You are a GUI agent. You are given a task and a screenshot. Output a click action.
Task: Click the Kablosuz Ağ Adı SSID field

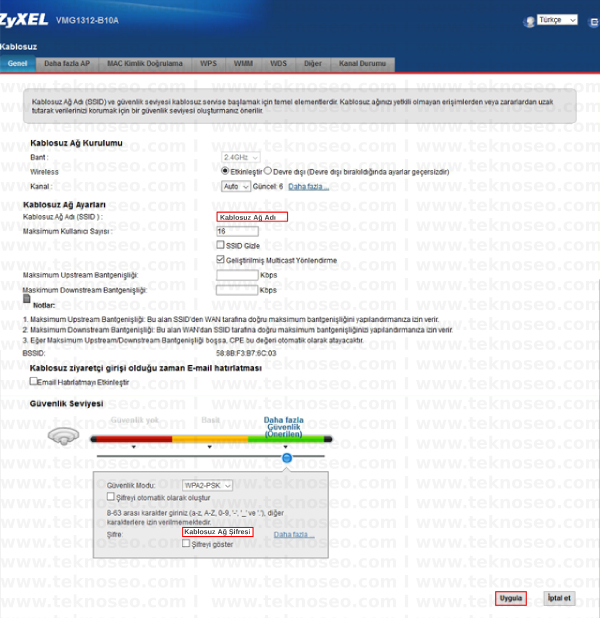(x=252, y=217)
